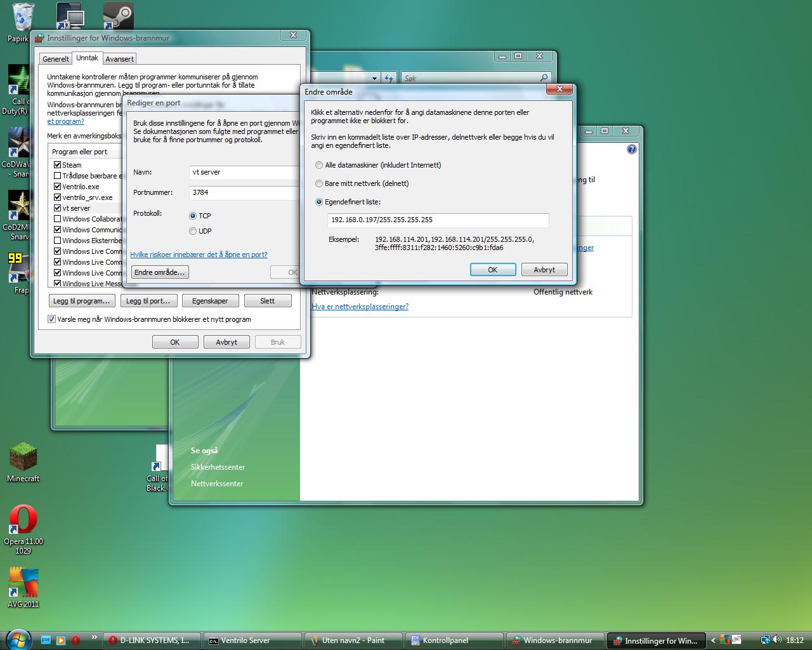
Task: Open the Minecraft desktop icon
Action: click(23, 462)
